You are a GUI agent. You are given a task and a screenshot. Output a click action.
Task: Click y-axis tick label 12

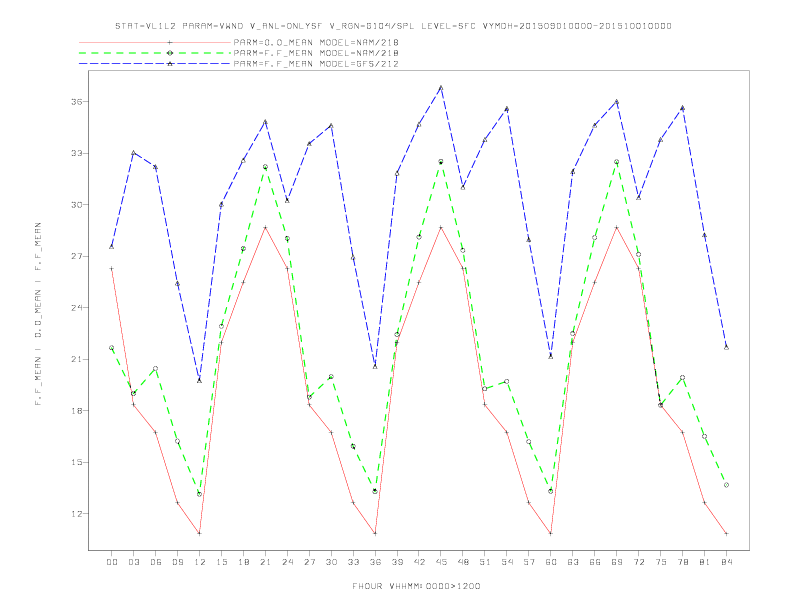coord(77,514)
